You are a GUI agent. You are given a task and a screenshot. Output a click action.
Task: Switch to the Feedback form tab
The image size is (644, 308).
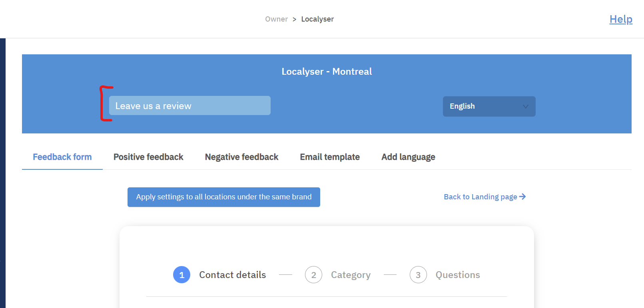point(62,157)
